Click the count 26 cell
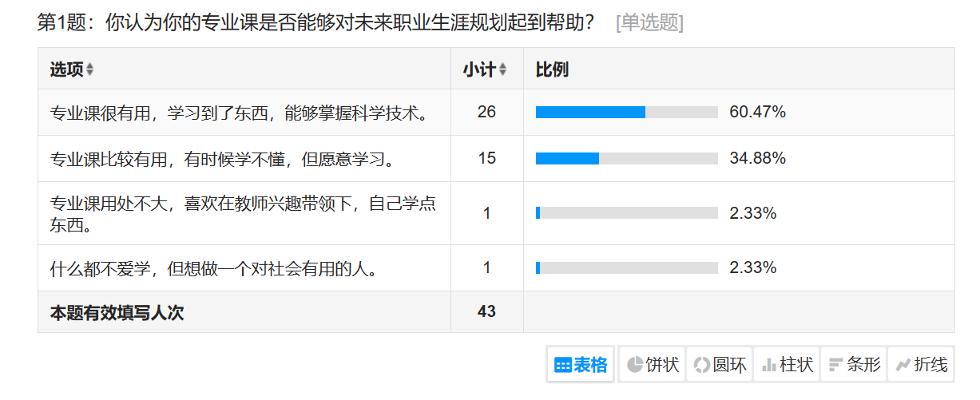980x400 pixels. [x=486, y=113]
